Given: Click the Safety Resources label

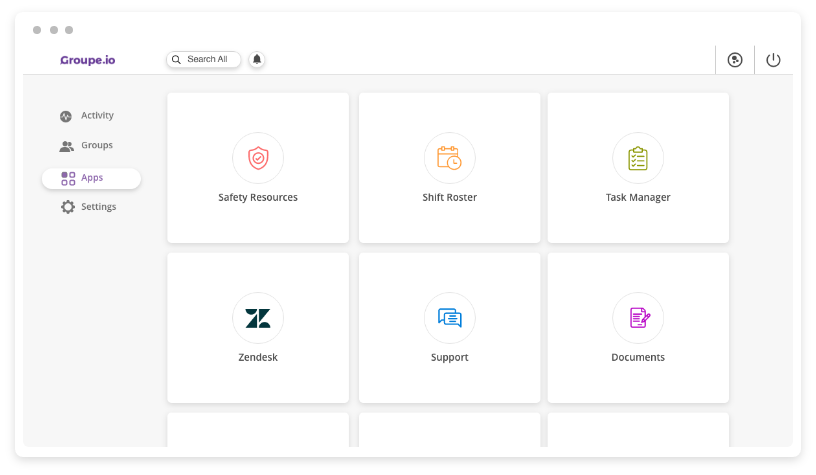Looking at the screenshot, I should point(258,197).
